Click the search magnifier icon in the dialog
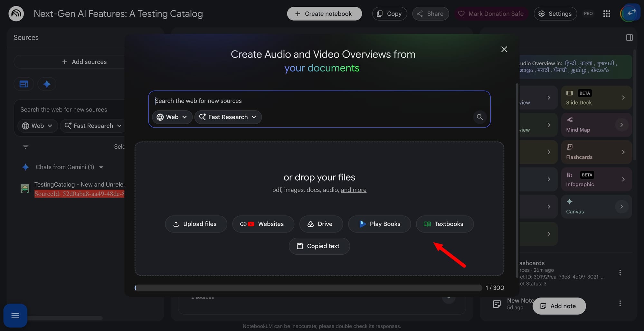This screenshot has height=331, width=644. tap(480, 117)
